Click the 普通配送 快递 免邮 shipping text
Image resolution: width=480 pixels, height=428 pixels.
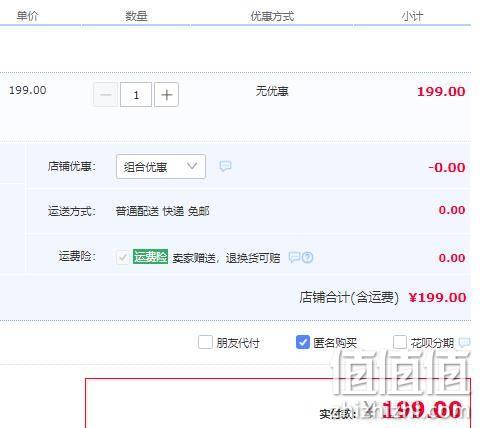tap(162, 211)
